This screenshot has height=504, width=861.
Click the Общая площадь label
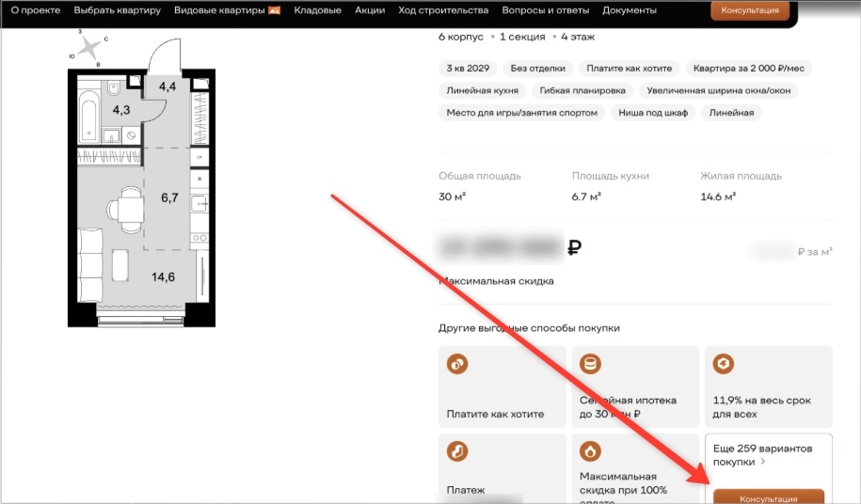point(479,176)
